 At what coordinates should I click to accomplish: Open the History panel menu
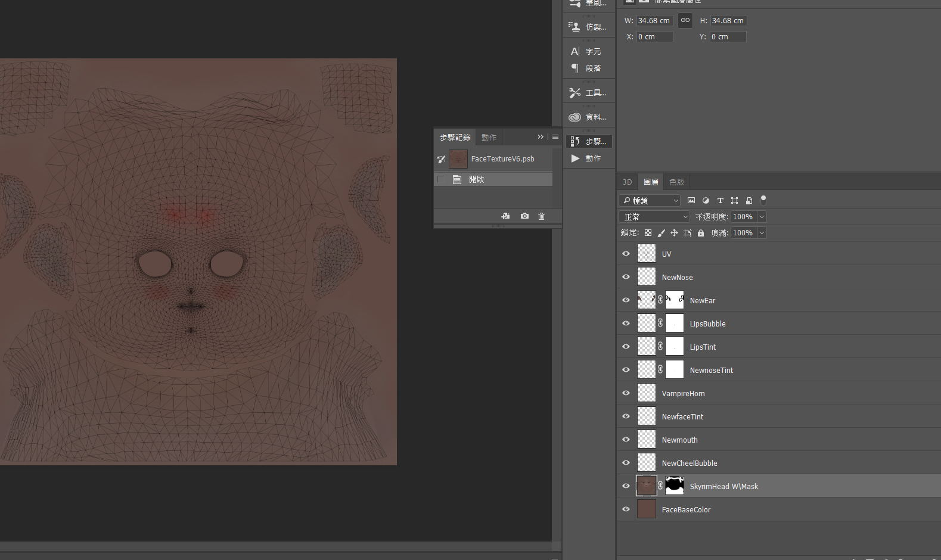(x=555, y=137)
